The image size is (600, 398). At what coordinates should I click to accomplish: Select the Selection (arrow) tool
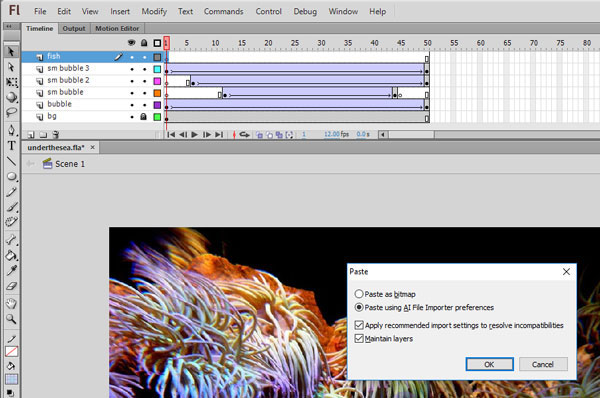coord(11,51)
